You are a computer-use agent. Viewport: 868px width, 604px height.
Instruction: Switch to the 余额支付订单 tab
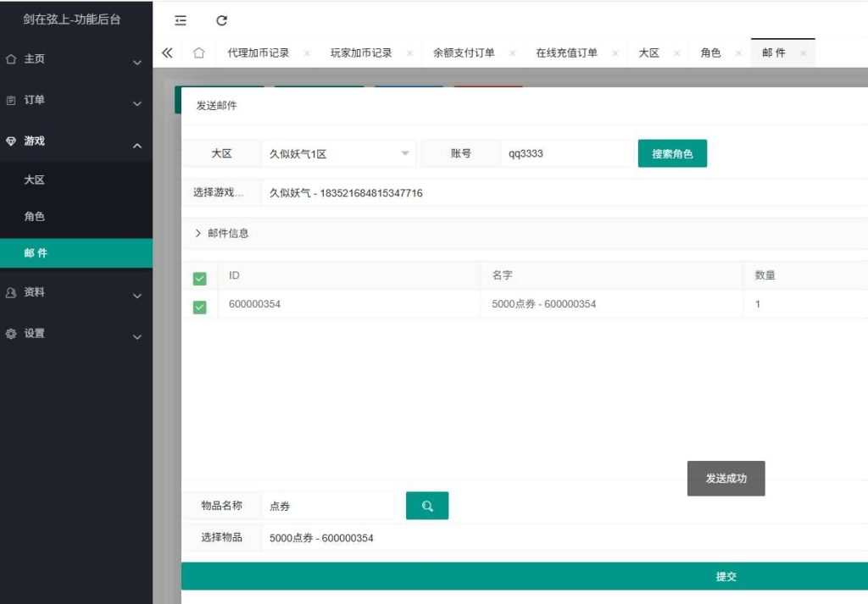point(464,53)
